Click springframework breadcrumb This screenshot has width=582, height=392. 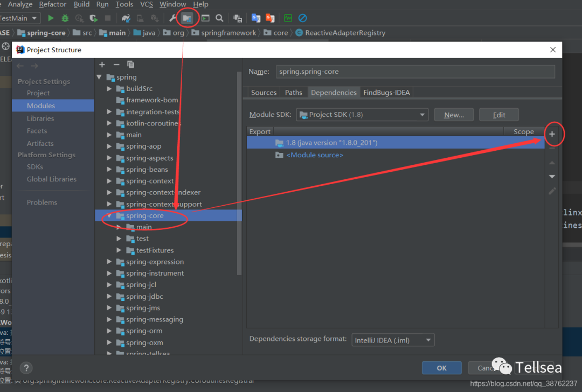pos(224,33)
